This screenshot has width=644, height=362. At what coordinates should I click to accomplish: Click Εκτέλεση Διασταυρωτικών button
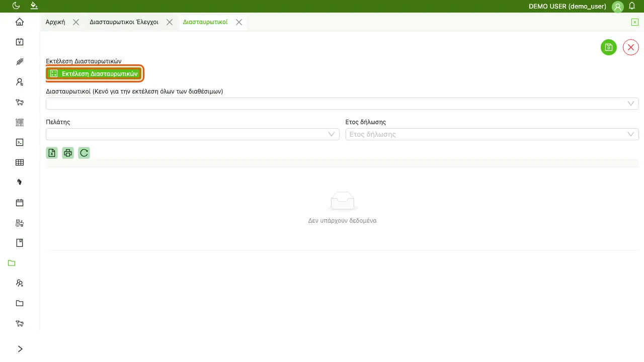[95, 73]
